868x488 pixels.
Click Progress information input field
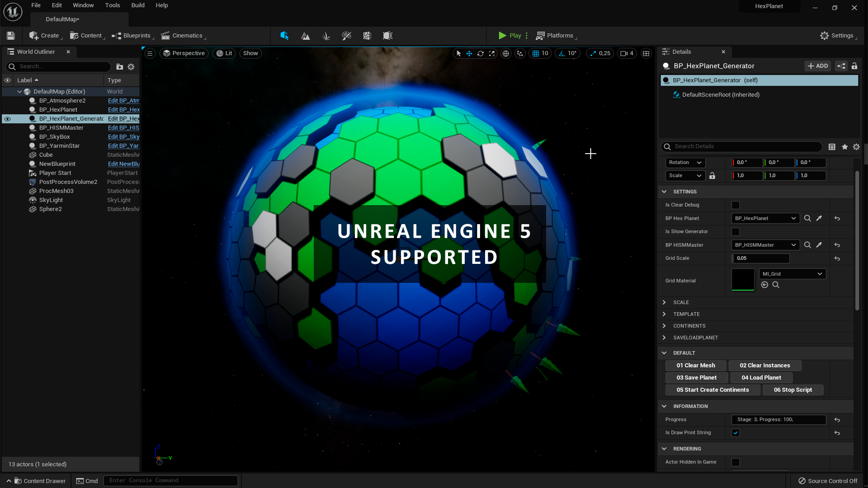pyautogui.click(x=778, y=419)
